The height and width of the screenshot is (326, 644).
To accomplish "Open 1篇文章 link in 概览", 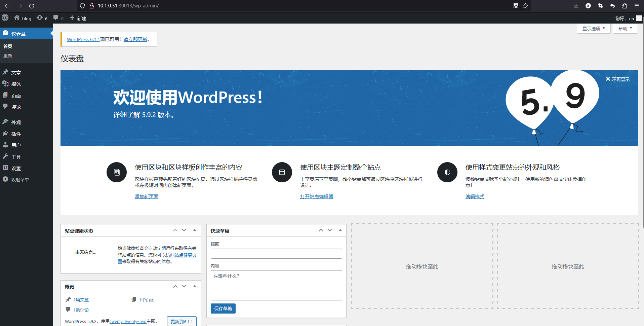I will click(81, 300).
